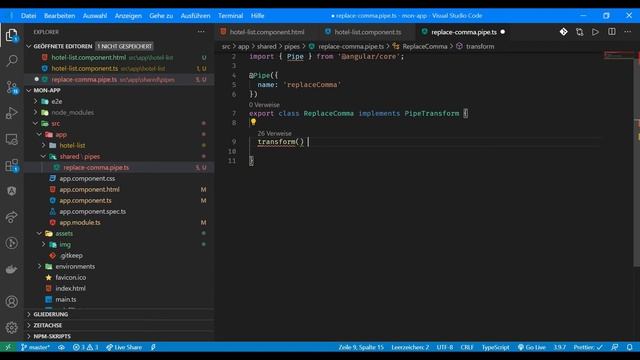
Task: Open favicon.ico in explorer tree
Action: click(70, 277)
